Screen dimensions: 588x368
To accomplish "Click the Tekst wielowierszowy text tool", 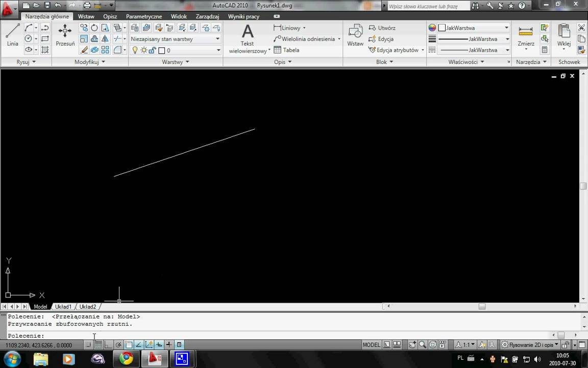I will pyautogui.click(x=248, y=39).
